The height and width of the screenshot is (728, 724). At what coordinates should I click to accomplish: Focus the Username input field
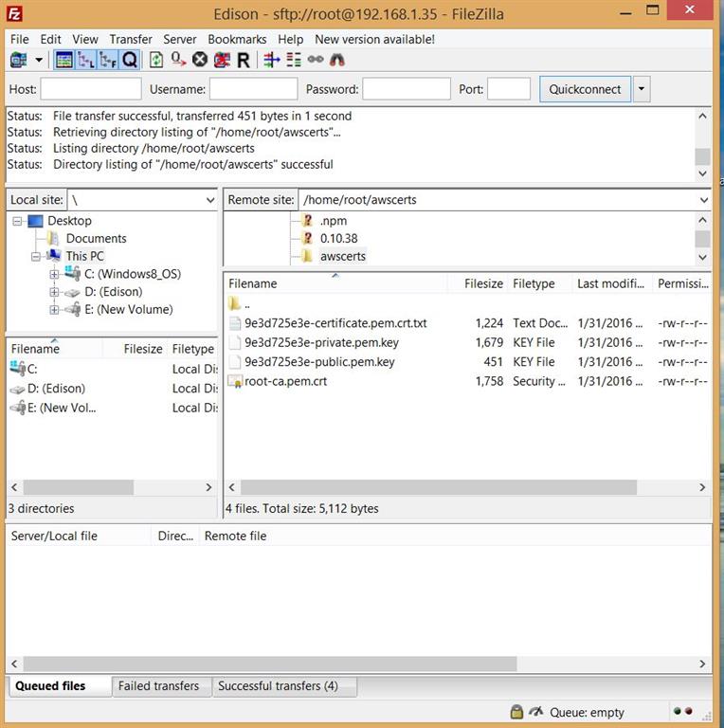(253, 89)
